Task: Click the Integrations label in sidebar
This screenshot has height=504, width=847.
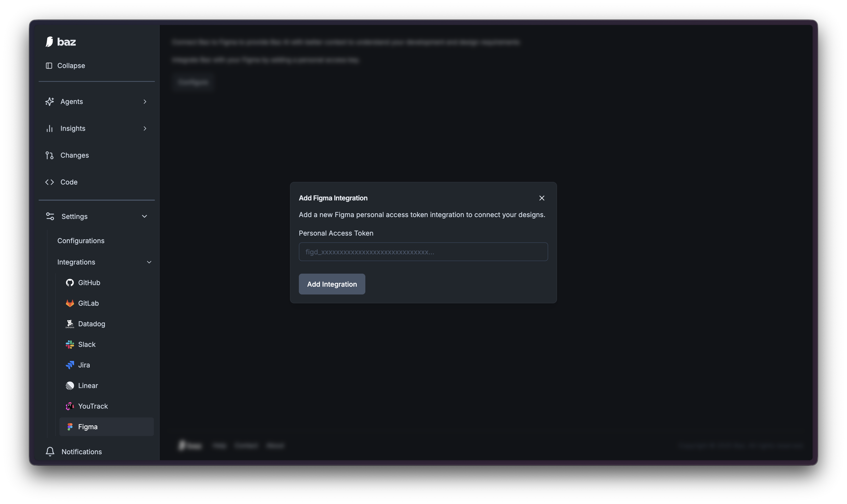Action: pos(76,262)
